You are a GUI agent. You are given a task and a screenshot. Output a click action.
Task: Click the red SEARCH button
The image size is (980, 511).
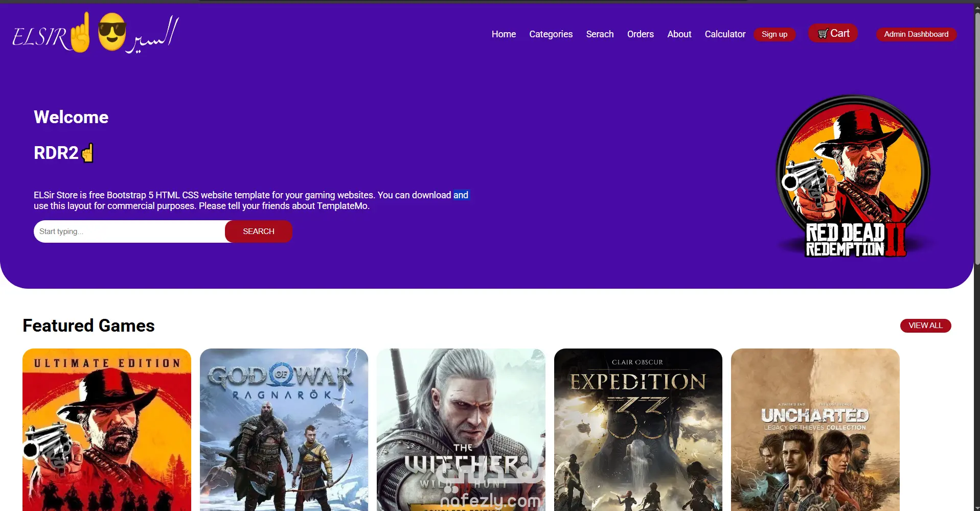259,231
